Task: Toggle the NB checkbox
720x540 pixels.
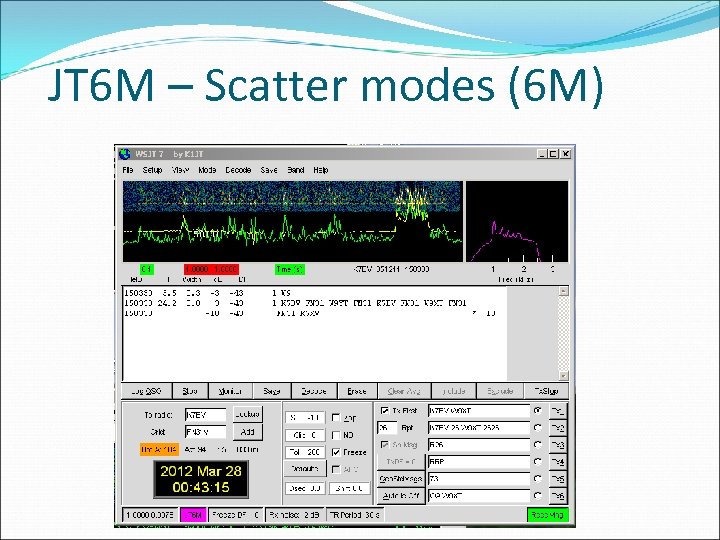Action: click(336, 435)
